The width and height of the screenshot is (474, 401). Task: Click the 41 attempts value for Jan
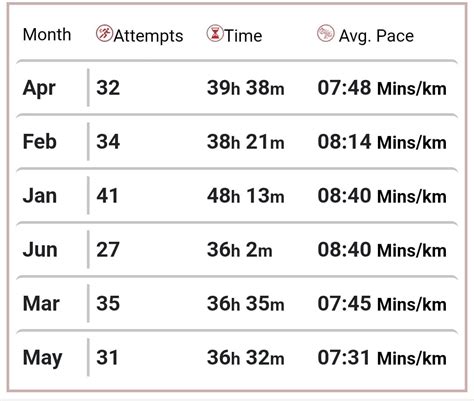point(107,196)
